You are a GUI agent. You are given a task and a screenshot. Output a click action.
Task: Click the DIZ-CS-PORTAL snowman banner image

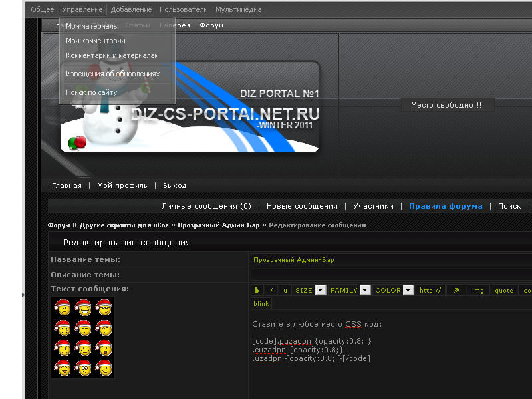[190, 106]
